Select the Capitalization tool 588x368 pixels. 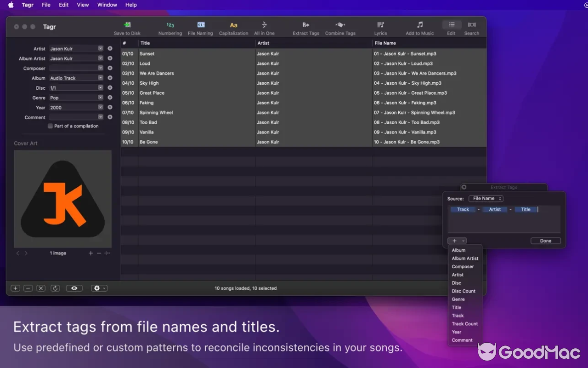233,25
